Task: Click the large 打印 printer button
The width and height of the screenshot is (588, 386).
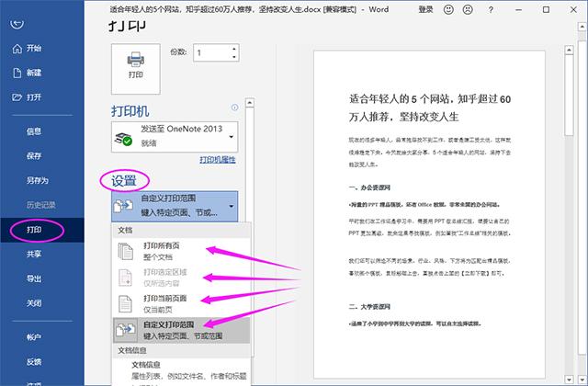Action: [x=136, y=69]
